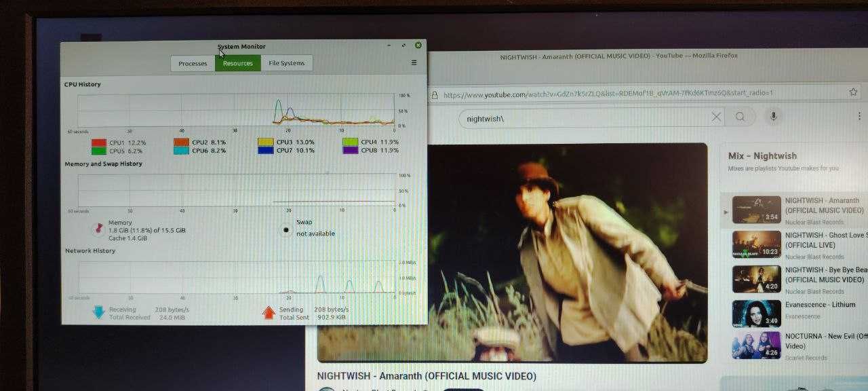This screenshot has width=868, height=391.
Task: Click the Mix - Nightwish playlist title
Action: [762, 156]
